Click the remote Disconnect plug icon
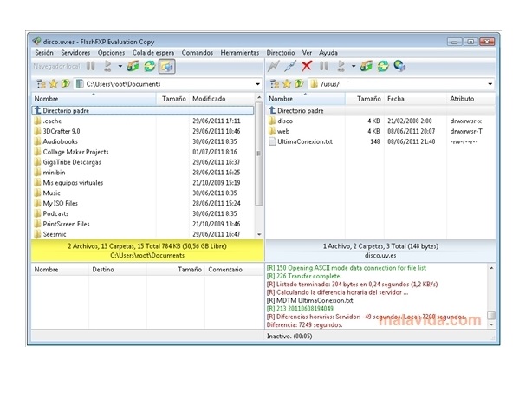532x399 pixels. tap(290, 66)
